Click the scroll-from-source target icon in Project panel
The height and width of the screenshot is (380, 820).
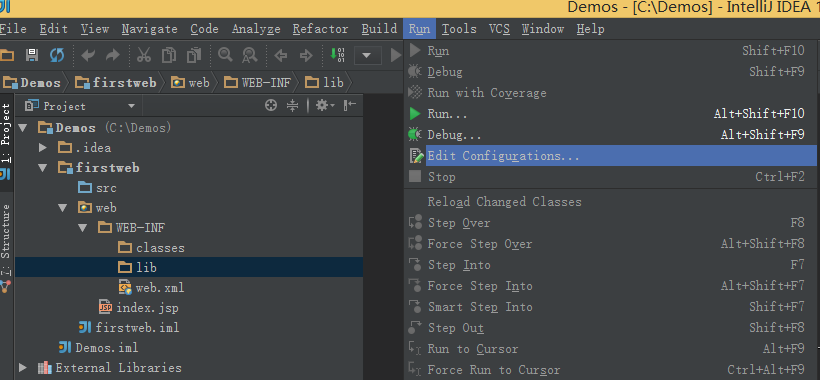[x=270, y=106]
